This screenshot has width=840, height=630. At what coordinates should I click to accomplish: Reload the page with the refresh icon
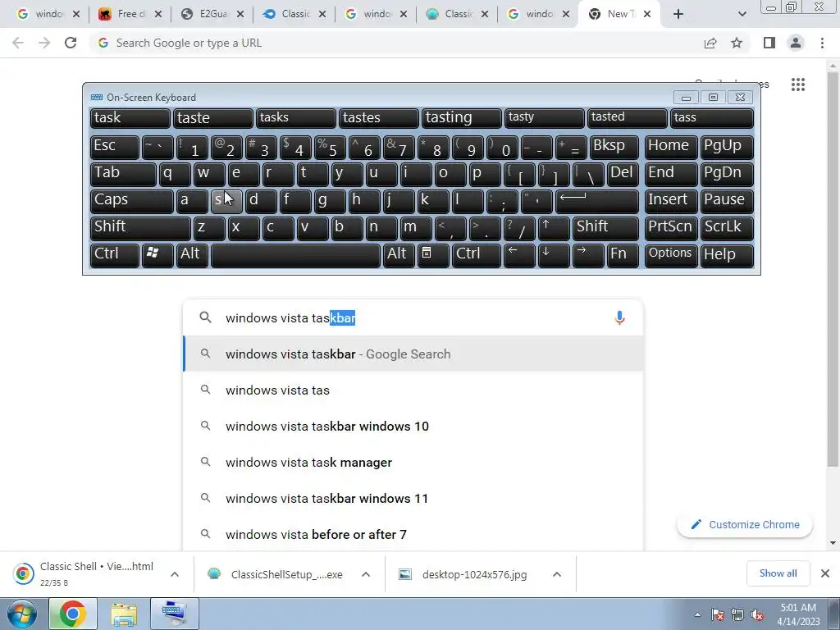click(x=71, y=43)
